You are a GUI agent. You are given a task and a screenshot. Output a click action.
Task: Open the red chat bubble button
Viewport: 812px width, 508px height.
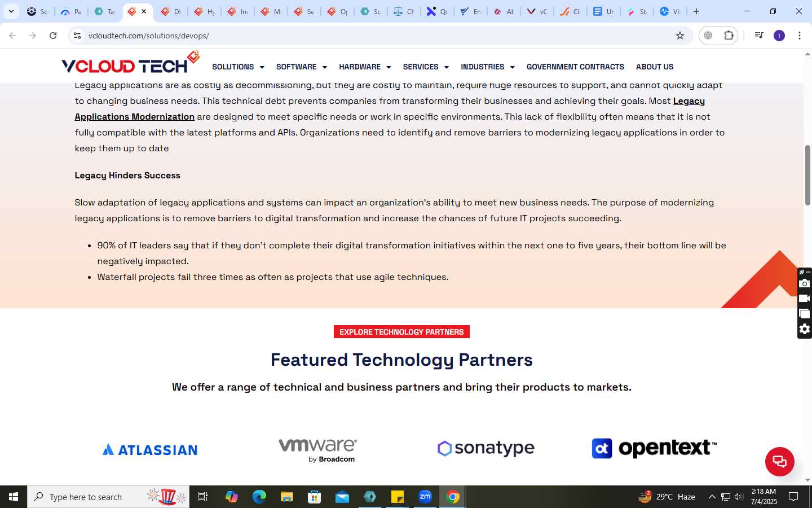coord(780,461)
